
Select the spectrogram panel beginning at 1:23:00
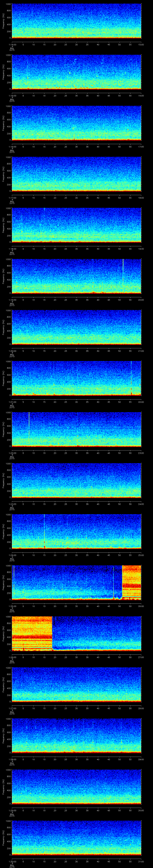[77, 481]
